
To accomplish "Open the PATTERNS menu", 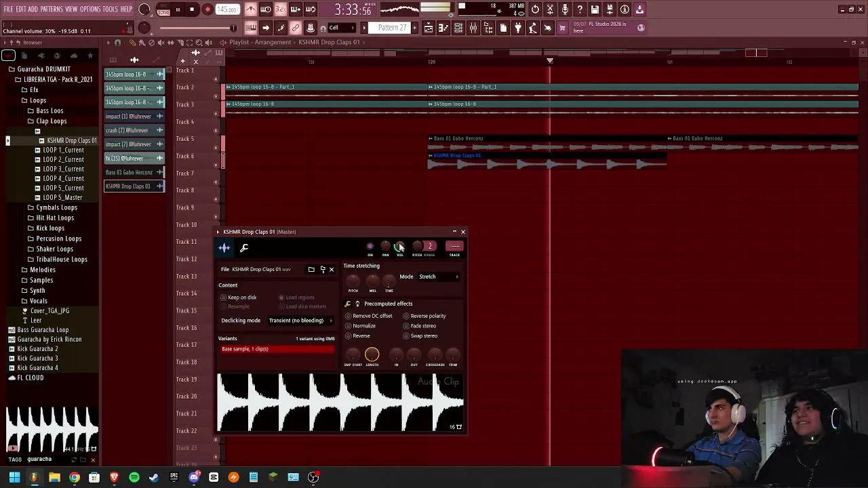I will tap(52, 9).
